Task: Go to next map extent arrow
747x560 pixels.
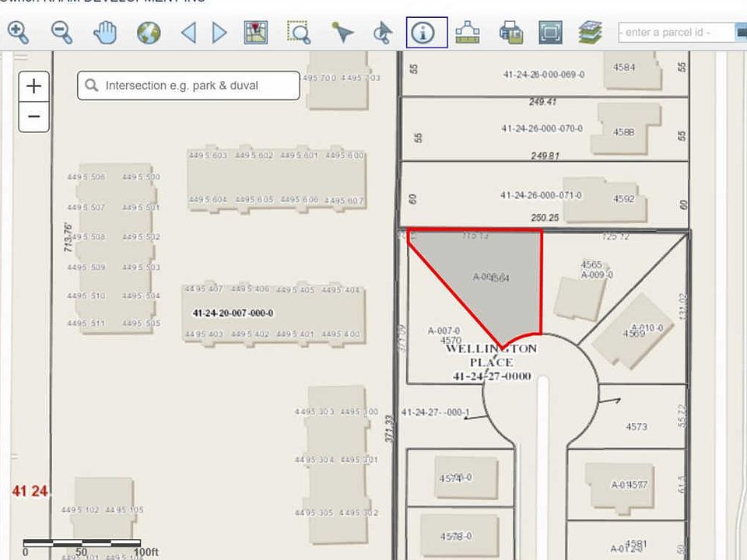Action: (220, 32)
